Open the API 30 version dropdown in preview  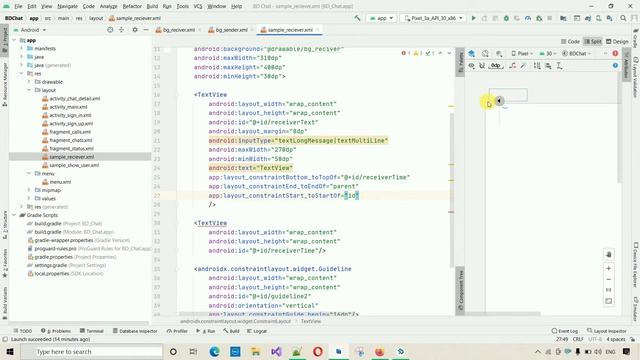[548, 53]
